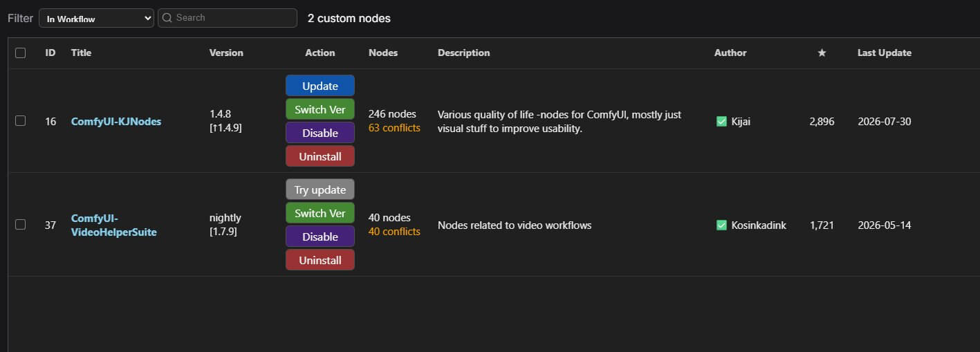Screen dimensions: 980x352
Task: Click the date 2026-07-30
Action: point(885,122)
